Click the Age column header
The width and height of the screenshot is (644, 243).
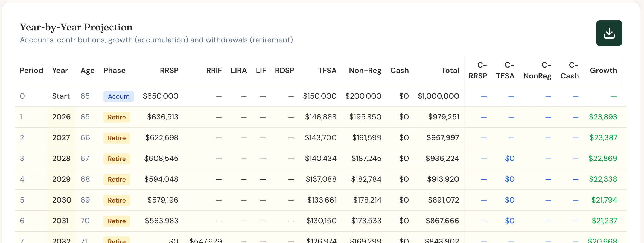(x=88, y=71)
